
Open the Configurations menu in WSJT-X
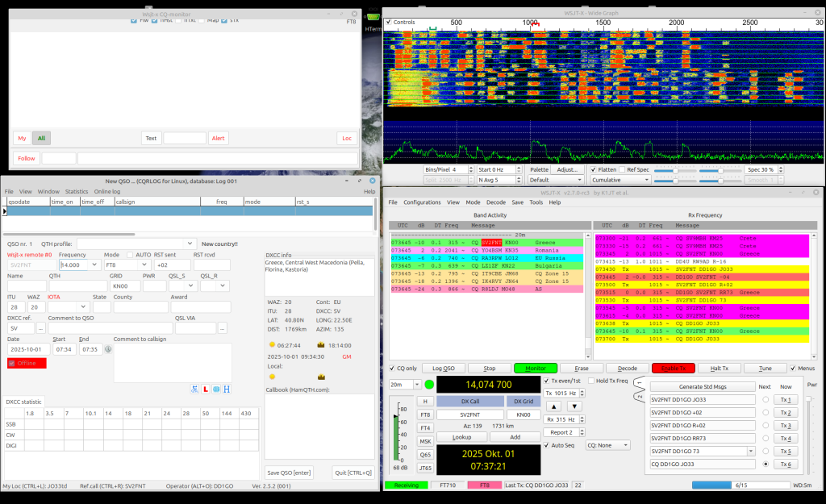coord(422,202)
